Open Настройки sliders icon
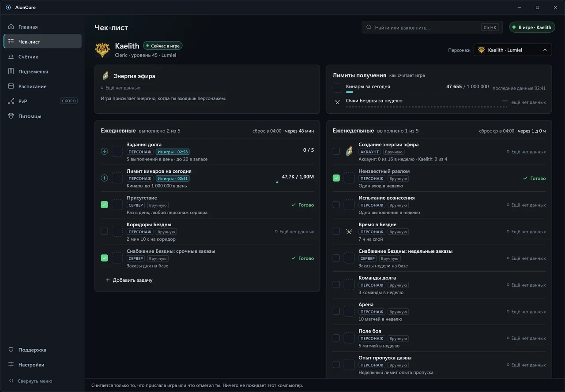565x392 pixels. pyautogui.click(x=11, y=365)
